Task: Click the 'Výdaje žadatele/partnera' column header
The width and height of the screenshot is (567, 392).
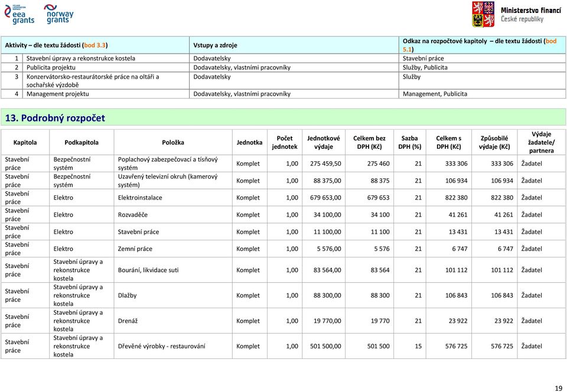Action: point(542,142)
